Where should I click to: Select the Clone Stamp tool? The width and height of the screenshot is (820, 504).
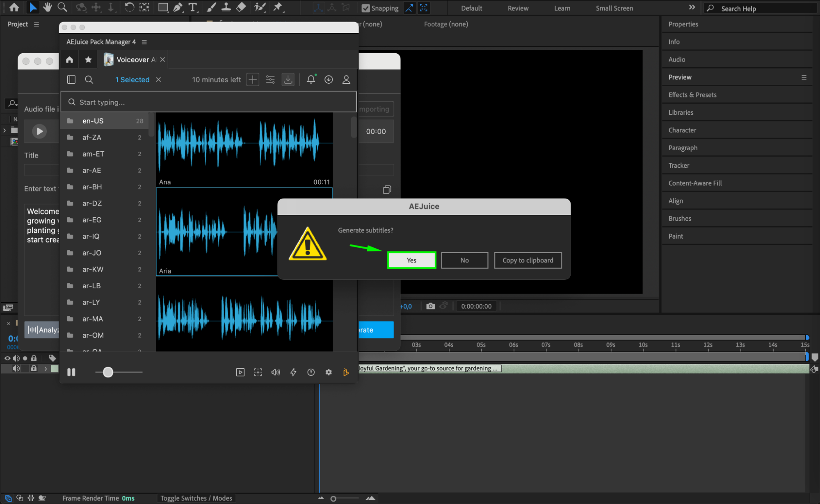pos(226,7)
